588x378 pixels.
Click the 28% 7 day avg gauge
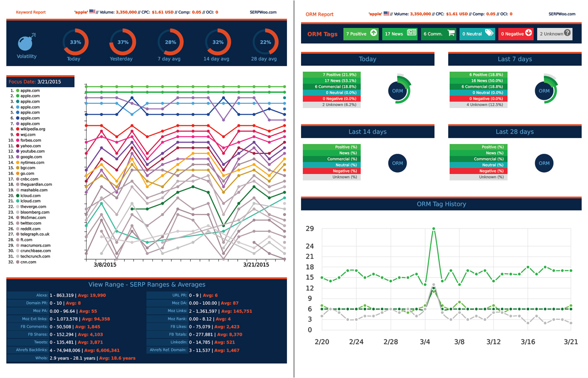tap(171, 42)
